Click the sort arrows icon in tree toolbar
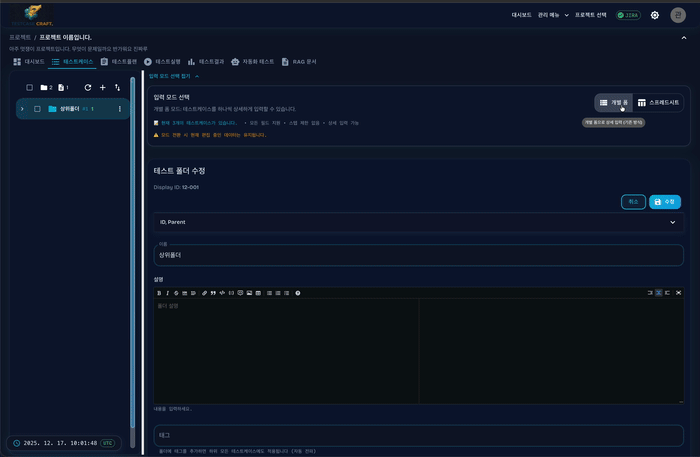 click(x=118, y=88)
